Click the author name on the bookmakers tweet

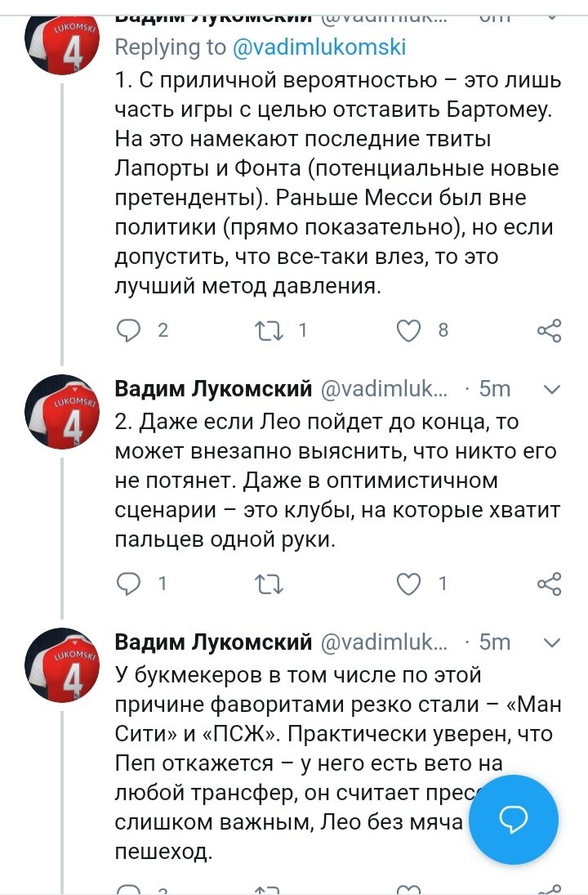(213, 642)
